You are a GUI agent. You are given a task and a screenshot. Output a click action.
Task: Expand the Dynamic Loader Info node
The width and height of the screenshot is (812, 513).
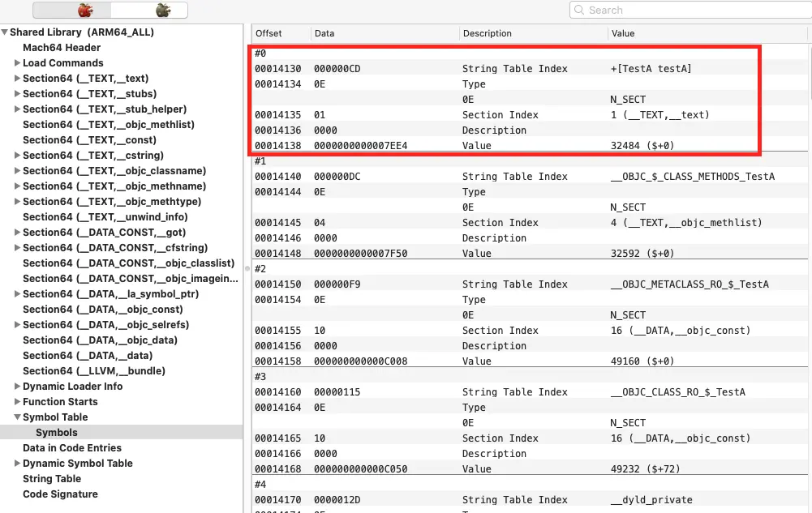click(x=17, y=387)
